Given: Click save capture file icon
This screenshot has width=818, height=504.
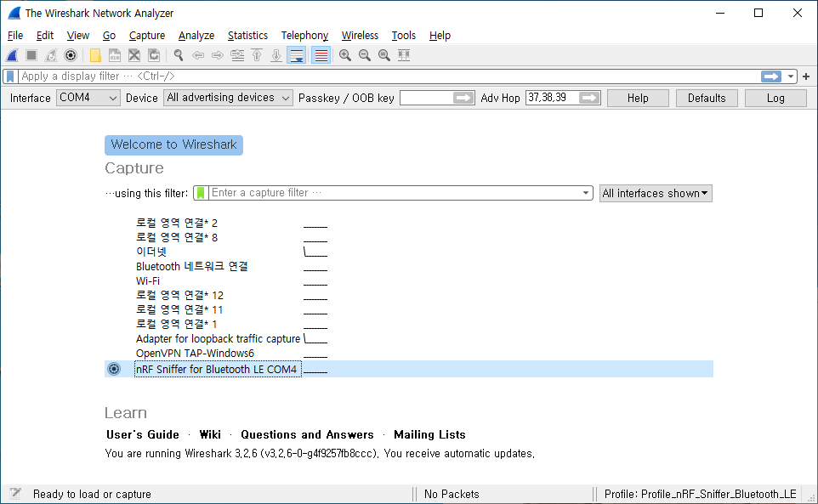Looking at the screenshot, I should point(115,55).
